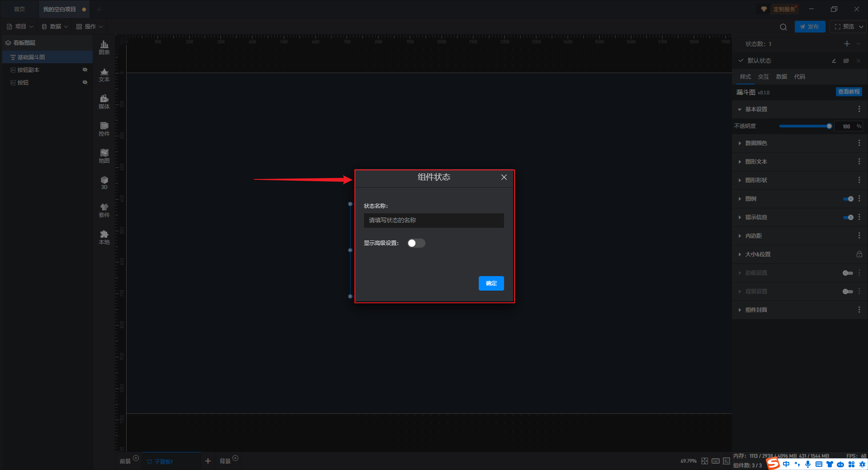Open 基本设置 three-dot options menu
Viewport: 868px width, 470px height.
859,109
